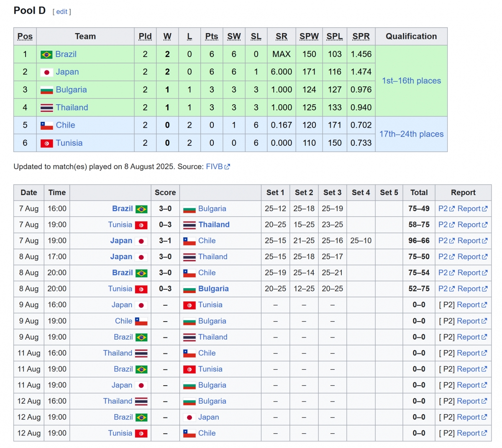The width and height of the screenshot is (502, 448).
Task: Open Report link for Japan vs Chile
Action: point(472,241)
